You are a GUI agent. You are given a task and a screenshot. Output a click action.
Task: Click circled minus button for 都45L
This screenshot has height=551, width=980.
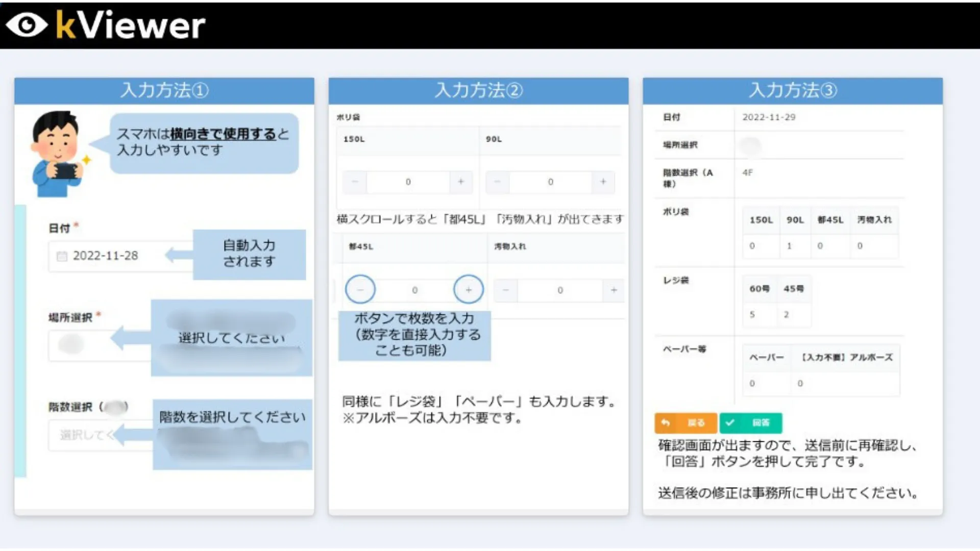pos(360,290)
